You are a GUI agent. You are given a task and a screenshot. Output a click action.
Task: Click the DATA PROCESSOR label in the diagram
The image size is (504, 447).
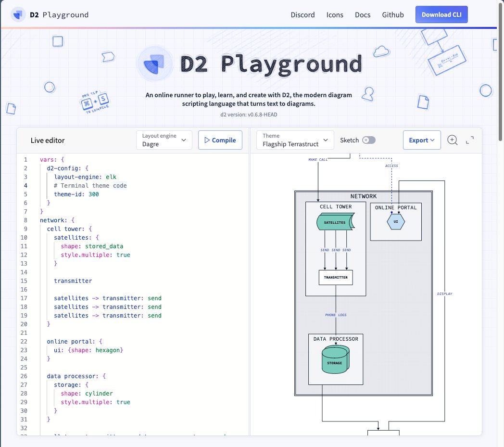coord(336,339)
